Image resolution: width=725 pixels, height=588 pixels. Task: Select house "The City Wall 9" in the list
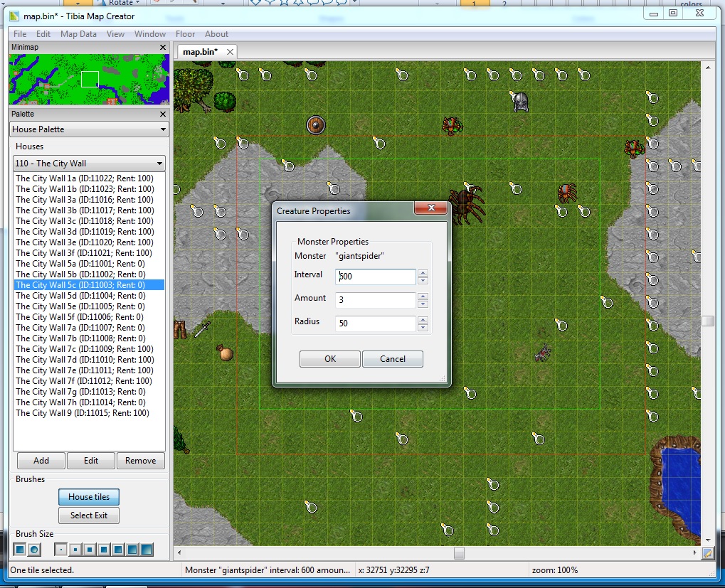coord(89,413)
